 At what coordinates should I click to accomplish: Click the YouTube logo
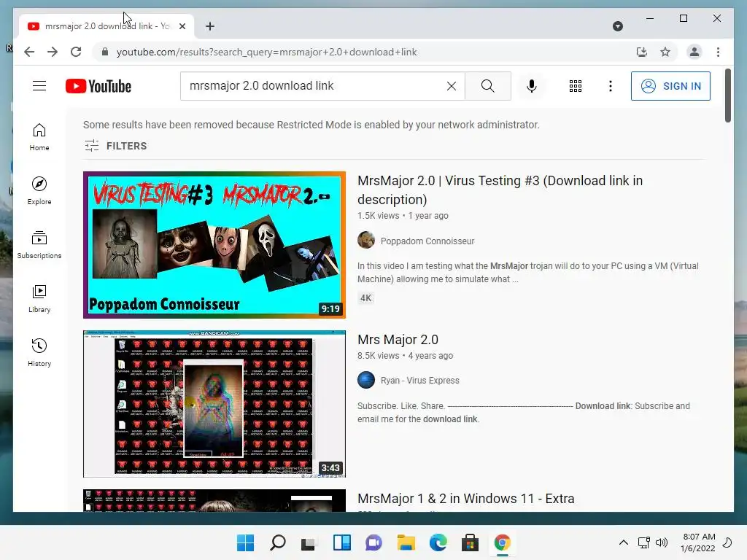pos(98,86)
